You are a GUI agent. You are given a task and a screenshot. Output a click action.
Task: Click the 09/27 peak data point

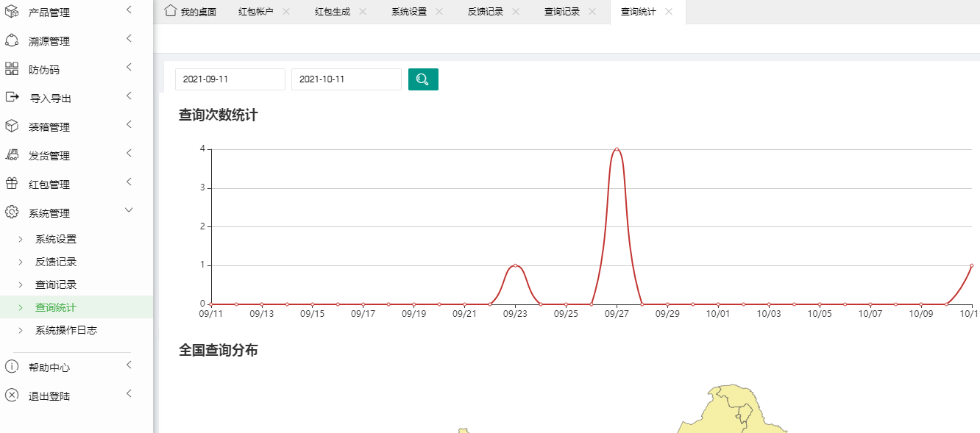click(617, 149)
